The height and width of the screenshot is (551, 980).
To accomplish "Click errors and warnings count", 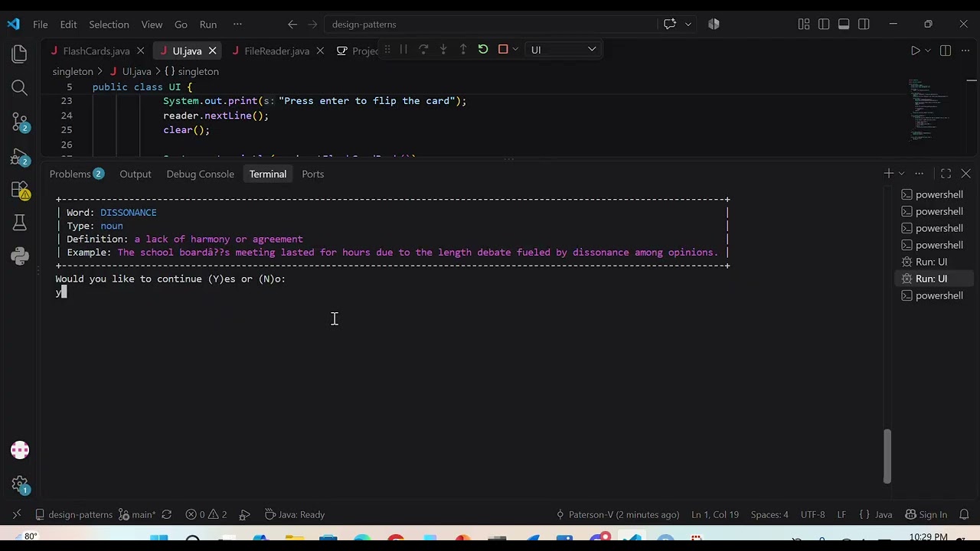I will [206, 514].
